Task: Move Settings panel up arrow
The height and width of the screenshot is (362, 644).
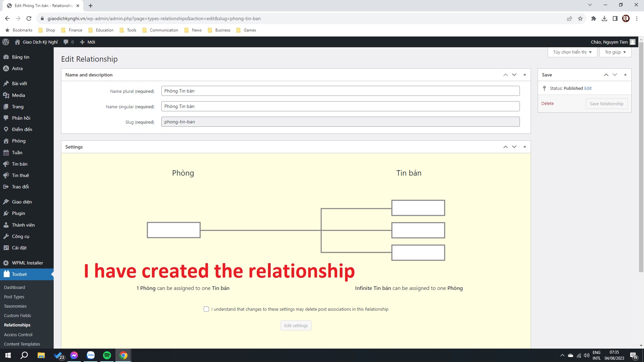Action: coord(505,147)
